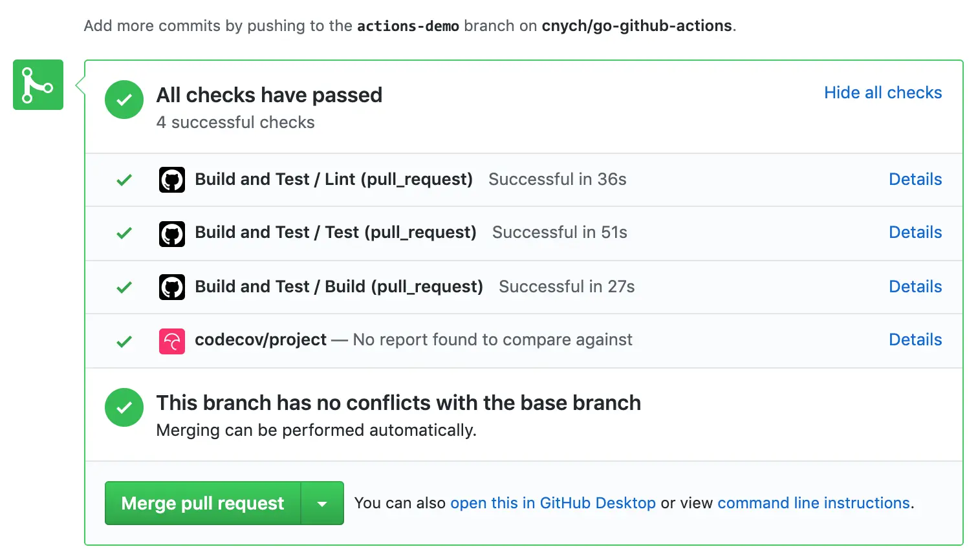The height and width of the screenshot is (560, 978).
Task: Show Details for codecov/project check
Action: click(915, 339)
